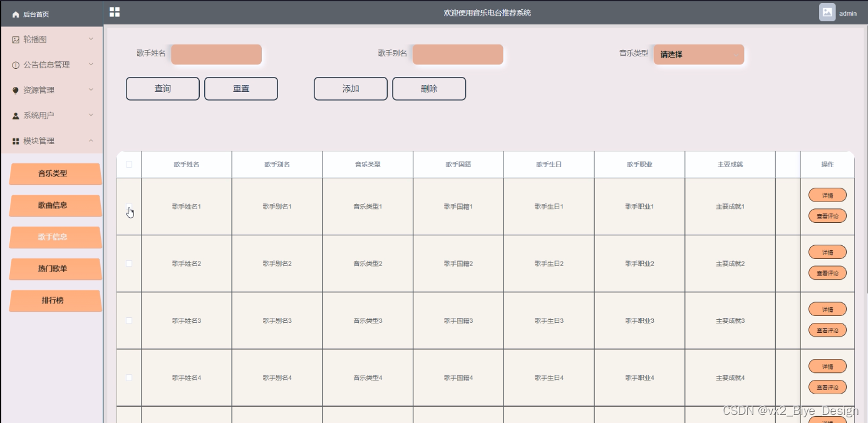Screen dimensions: 868x423
Task: Open 详情 for 歌手姓名2 row
Action: click(x=827, y=252)
